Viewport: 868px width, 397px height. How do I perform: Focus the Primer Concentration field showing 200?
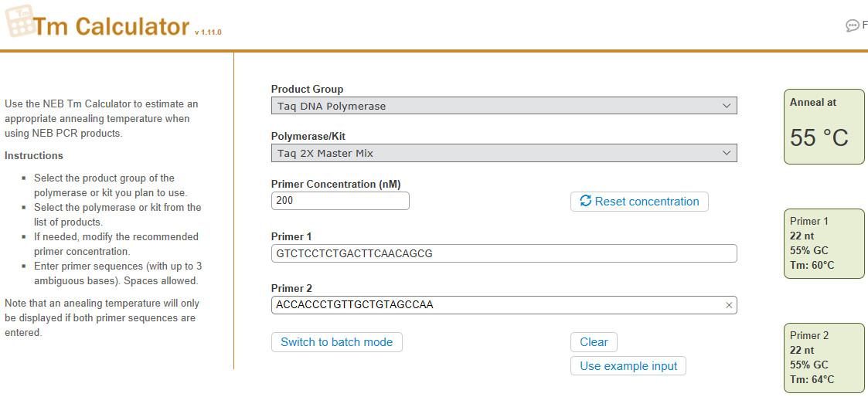click(340, 201)
